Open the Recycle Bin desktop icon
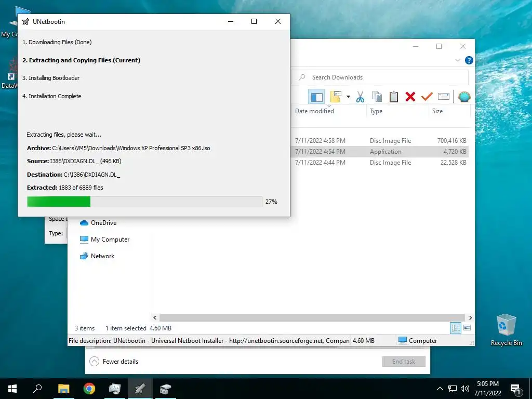The image size is (532, 399). [x=506, y=330]
